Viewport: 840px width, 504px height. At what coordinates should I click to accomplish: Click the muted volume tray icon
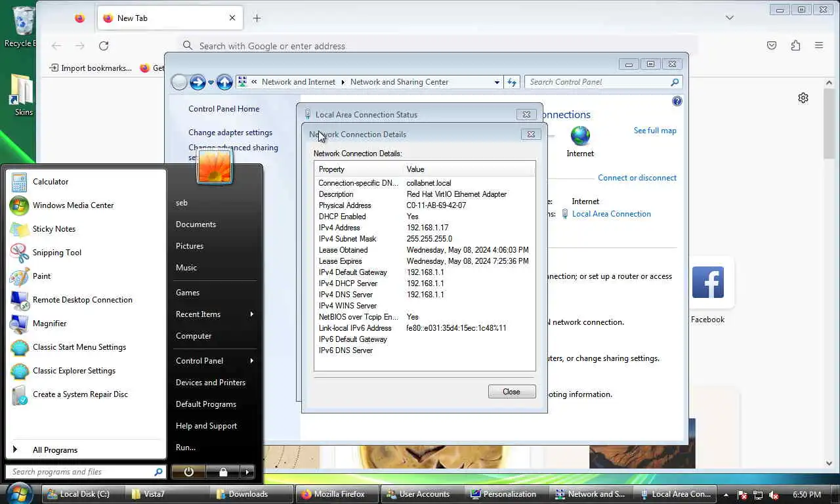pos(774,495)
